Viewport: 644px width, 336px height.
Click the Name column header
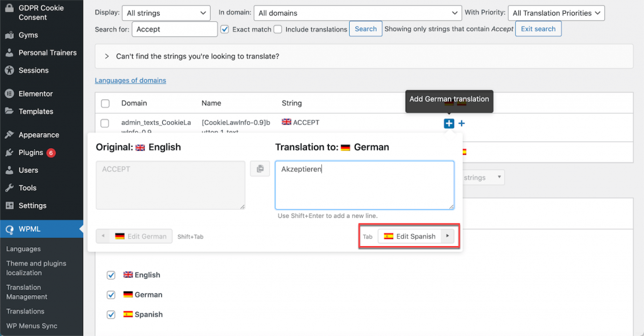click(x=211, y=103)
